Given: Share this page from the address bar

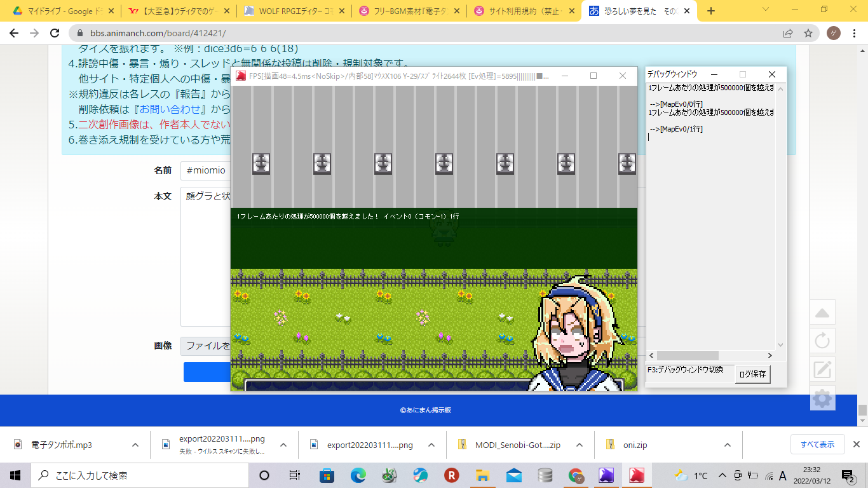Looking at the screenshot, I should 788,33.
